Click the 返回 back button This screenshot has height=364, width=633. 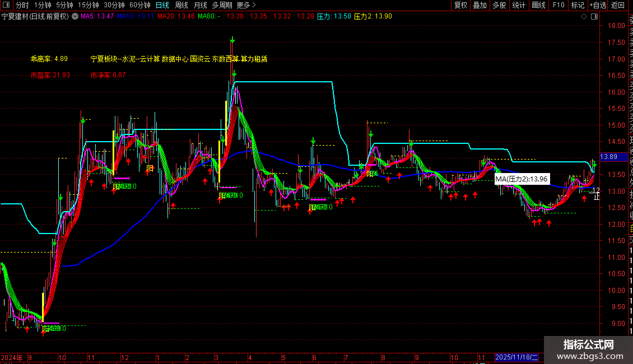(618, 5)
